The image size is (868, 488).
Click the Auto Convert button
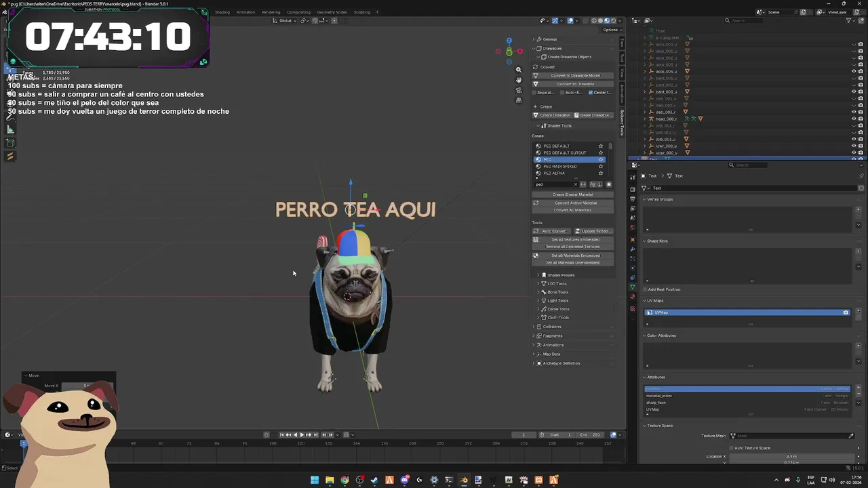pos(551,231)
